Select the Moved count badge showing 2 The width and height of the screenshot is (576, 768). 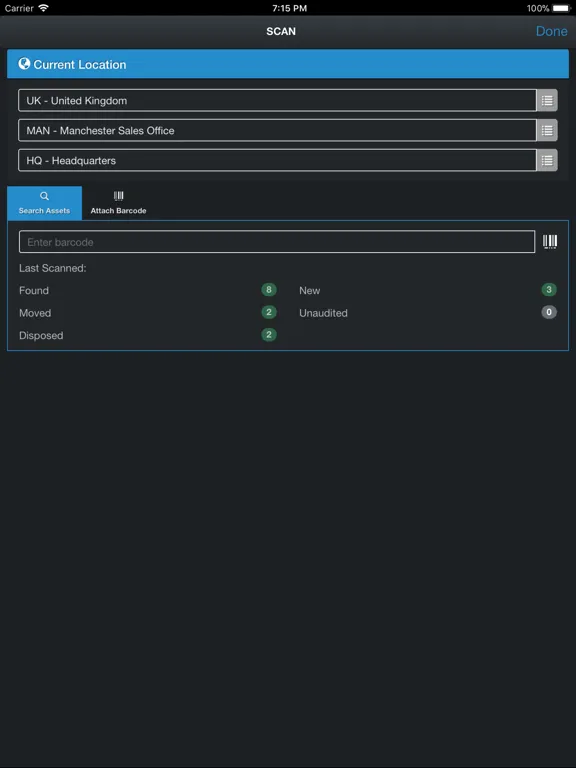click(268, 312)
